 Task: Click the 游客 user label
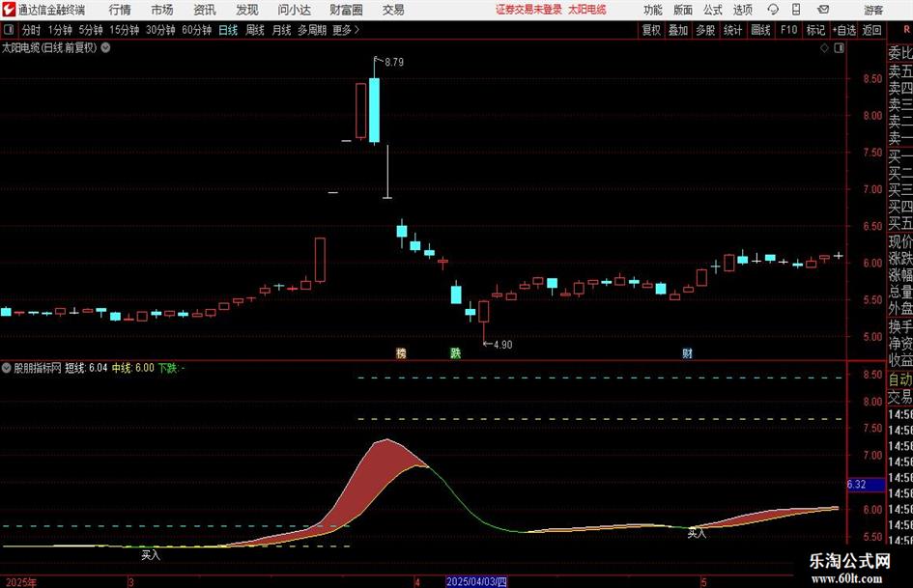pos(873,10)
